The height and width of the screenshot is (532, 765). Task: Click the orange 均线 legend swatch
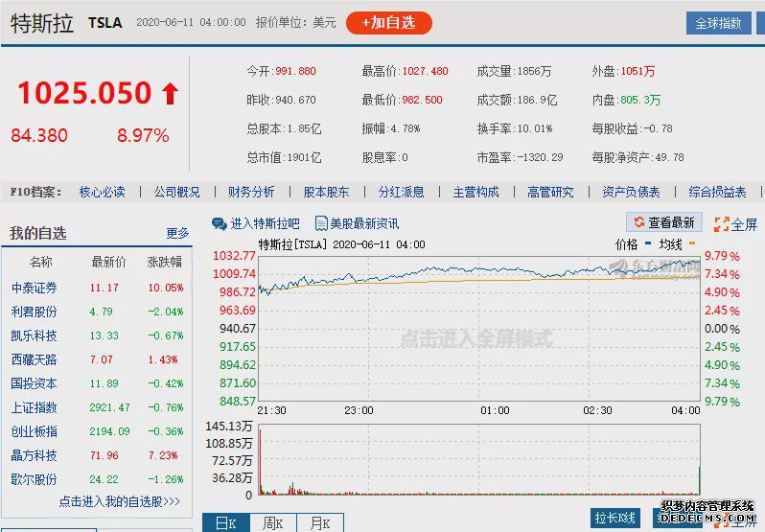point(692,243)
